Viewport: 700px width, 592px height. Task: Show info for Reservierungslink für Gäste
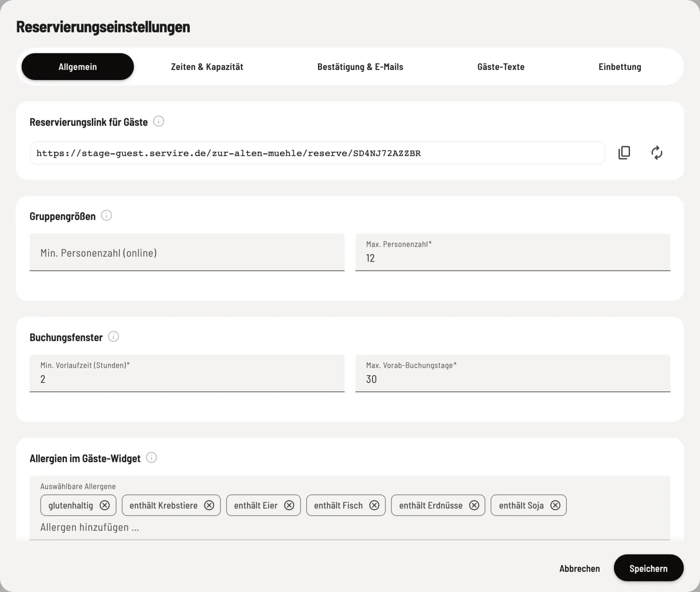coord(159,121)
